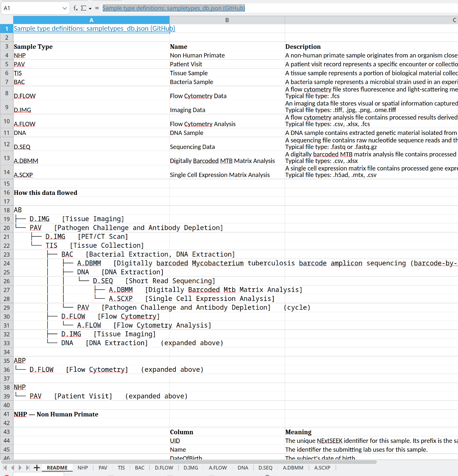
Task: Select the 'Column' header cell in row 43
Action: (x=227, y=432)
